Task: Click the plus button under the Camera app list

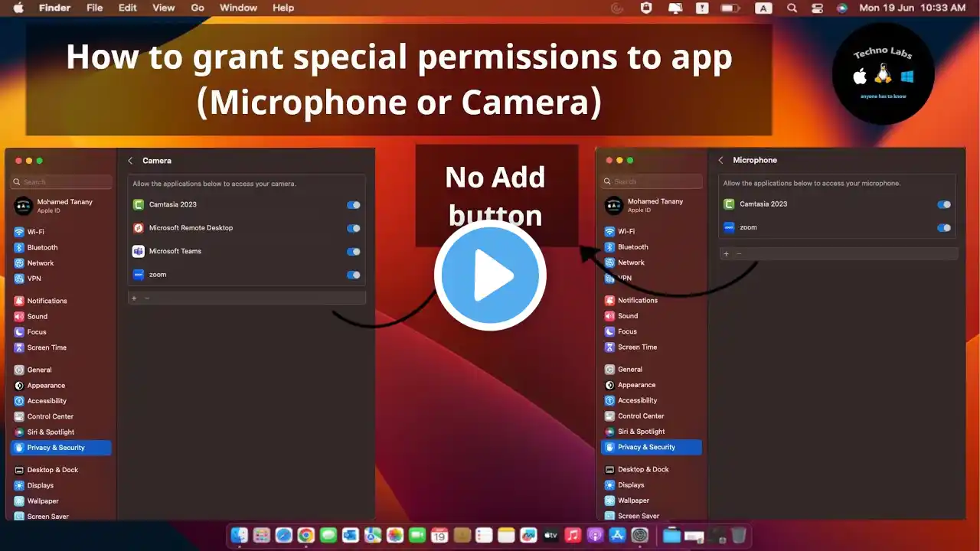Action: point(134,298)
